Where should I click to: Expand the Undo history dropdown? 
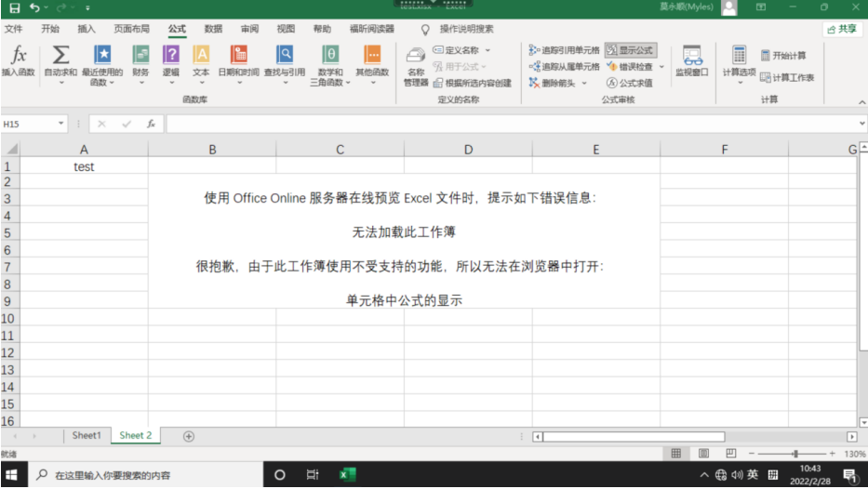click(46, 7)
